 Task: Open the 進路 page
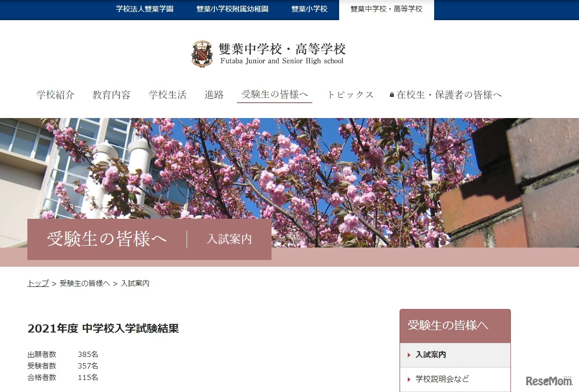(214, 95)
